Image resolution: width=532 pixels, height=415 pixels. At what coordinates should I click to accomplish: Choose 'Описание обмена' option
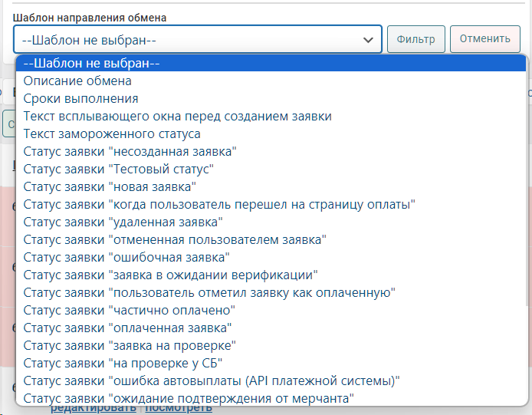coord(77,81)
